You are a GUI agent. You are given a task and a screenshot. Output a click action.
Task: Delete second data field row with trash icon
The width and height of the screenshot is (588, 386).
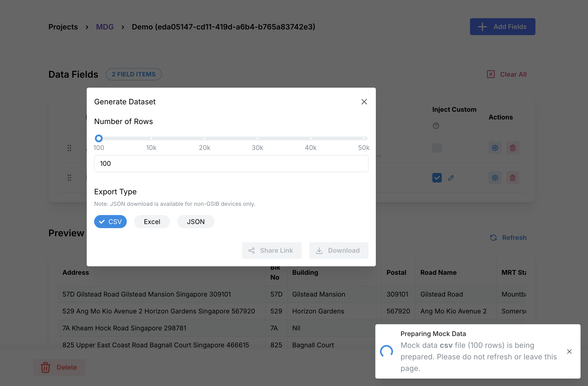(513, 178)
